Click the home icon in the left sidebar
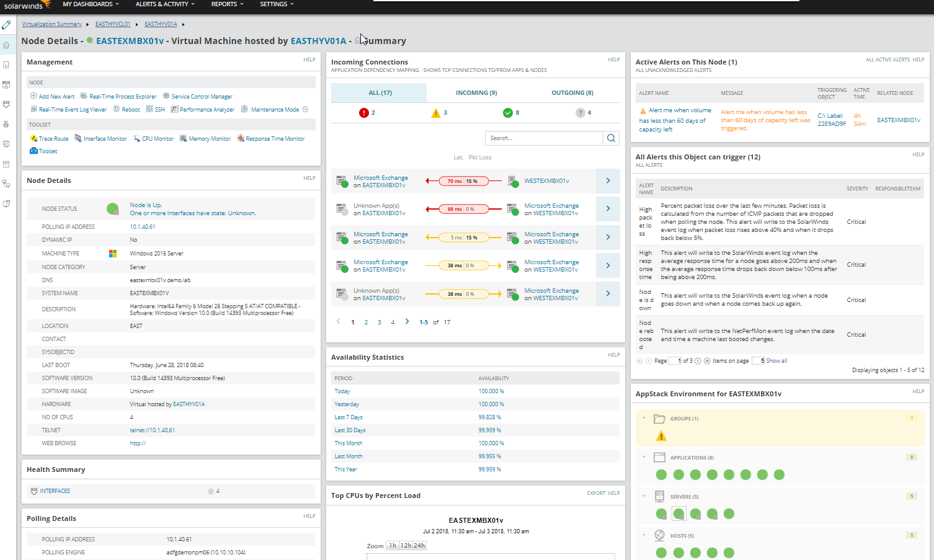This screenshot has width=934, height=560. coord(6,45)
